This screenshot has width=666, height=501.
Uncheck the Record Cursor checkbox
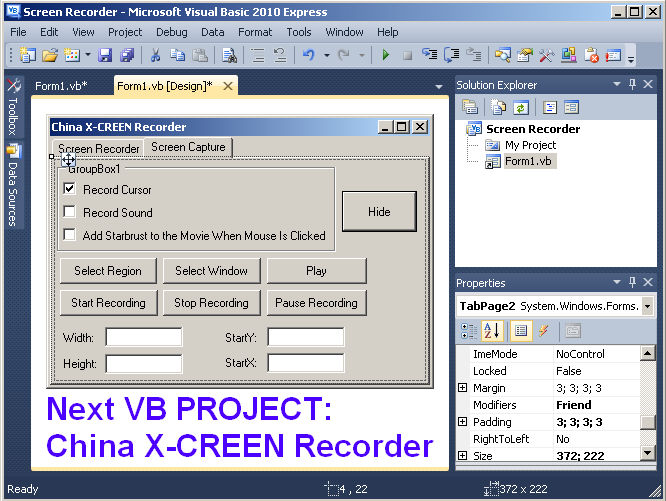pyautogui.click(x=70, y=189)
